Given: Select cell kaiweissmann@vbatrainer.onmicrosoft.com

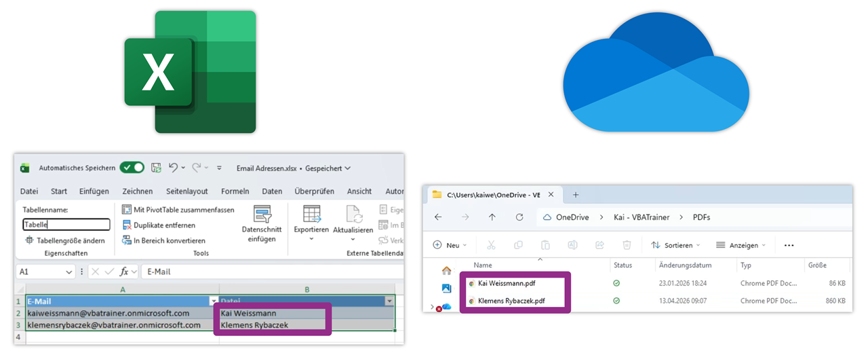Looking at the screenshot, I should click(x=123, y=313).
